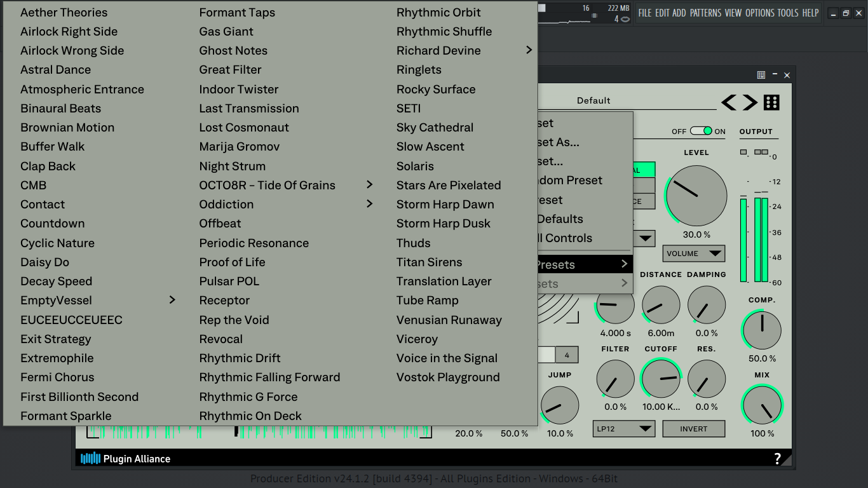
Task: Open the TOOLS menu
Action: click(x=788, y=13)
